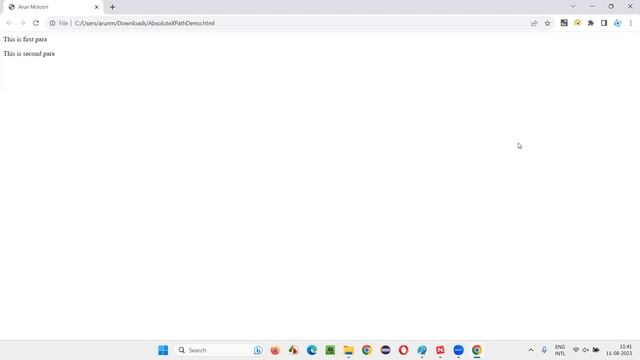This screenshot has width=640, height=360.
Task: Open the Extensions puzzle-piece menu
Action: coord(591,23)
